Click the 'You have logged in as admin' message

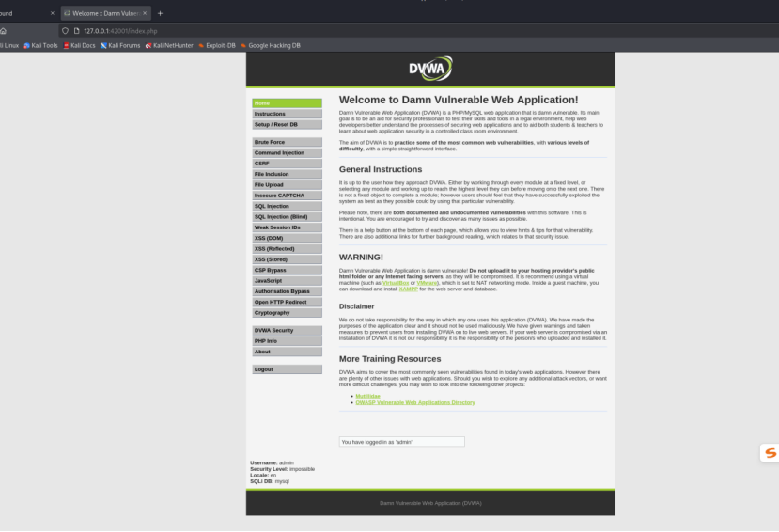point(402,442)
